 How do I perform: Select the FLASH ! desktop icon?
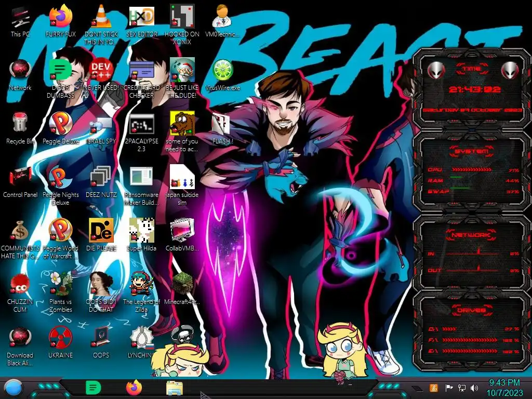(x=222, y=129)
